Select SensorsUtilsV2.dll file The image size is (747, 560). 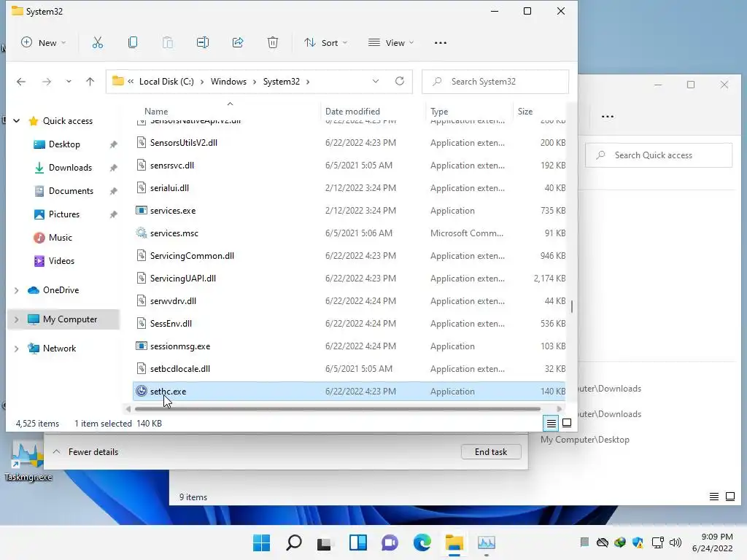point(349,143)
